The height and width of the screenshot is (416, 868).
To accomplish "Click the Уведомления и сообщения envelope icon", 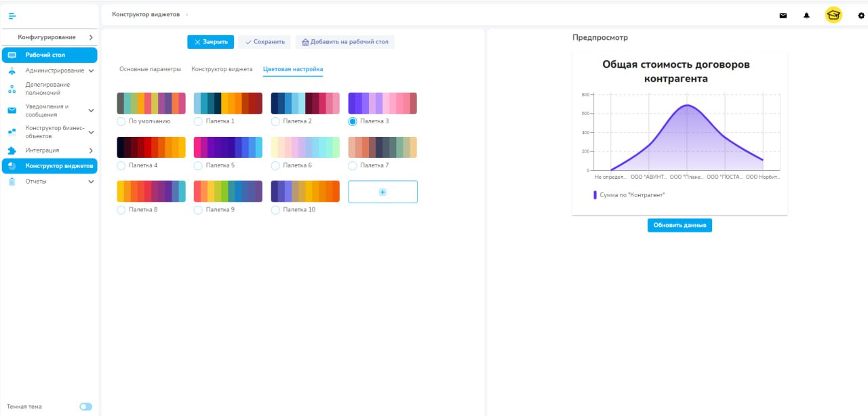I will pyautogui.click(x=12, y=110).
